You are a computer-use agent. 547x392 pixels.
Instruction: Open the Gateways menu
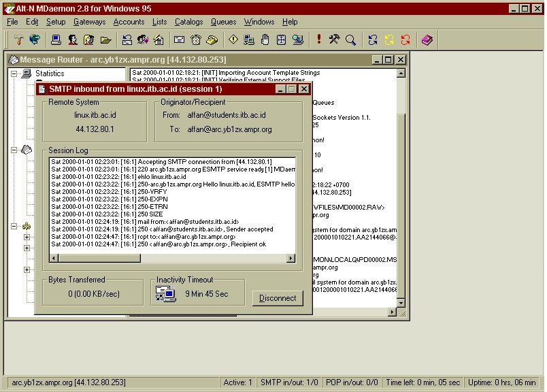(x=89, y=22)
